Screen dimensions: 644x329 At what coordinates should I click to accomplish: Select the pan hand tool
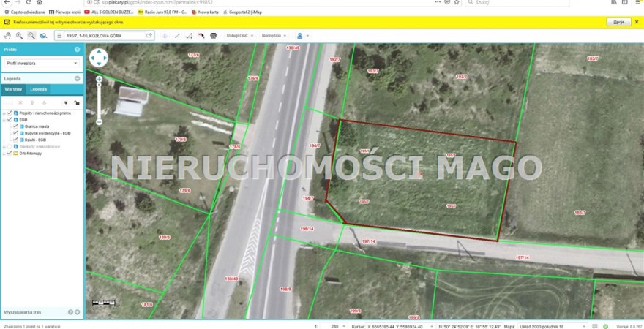coord(7,35)
